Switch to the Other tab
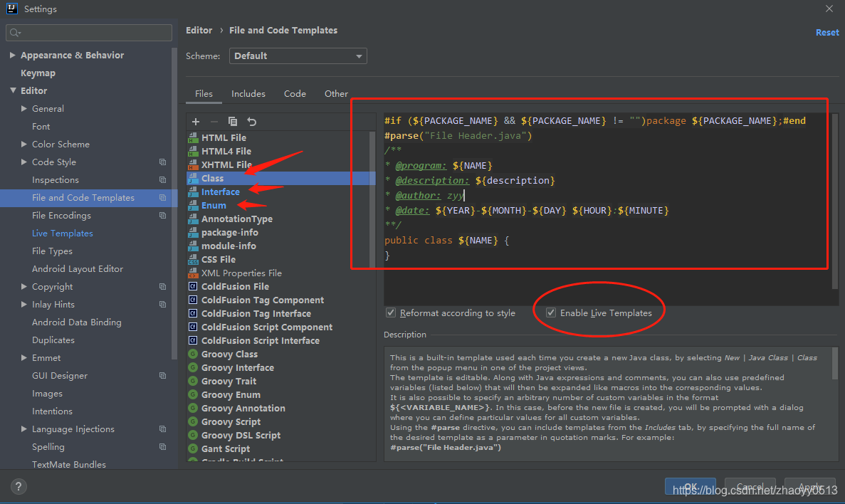The width and height of the screenshot is (845, 504). coord(336,94)
